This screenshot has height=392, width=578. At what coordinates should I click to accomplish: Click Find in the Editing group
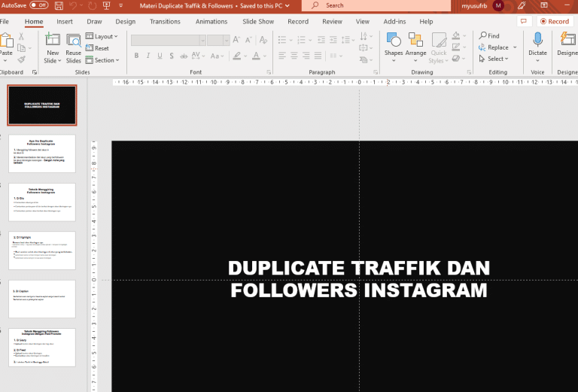(489, 35)
